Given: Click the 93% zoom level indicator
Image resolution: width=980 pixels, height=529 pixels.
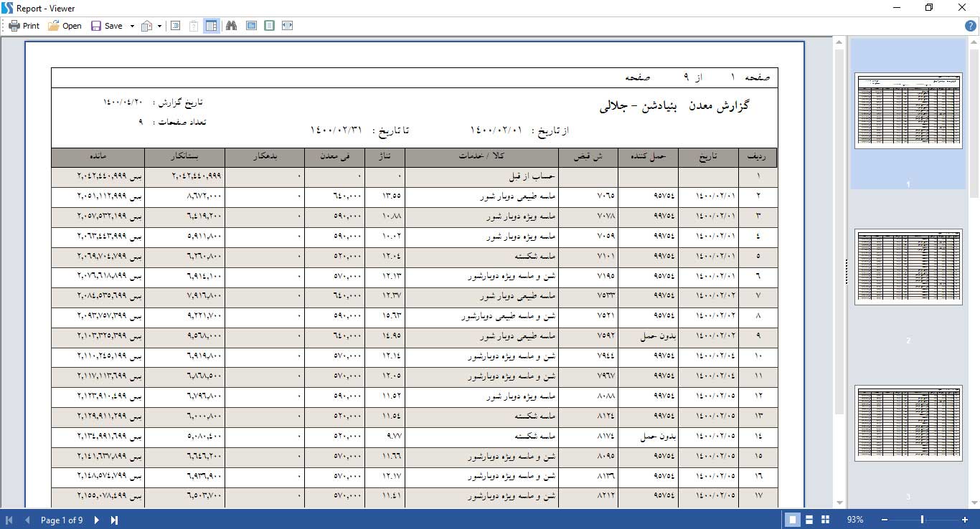Looking at the screenshot, I should pos(855,520).
